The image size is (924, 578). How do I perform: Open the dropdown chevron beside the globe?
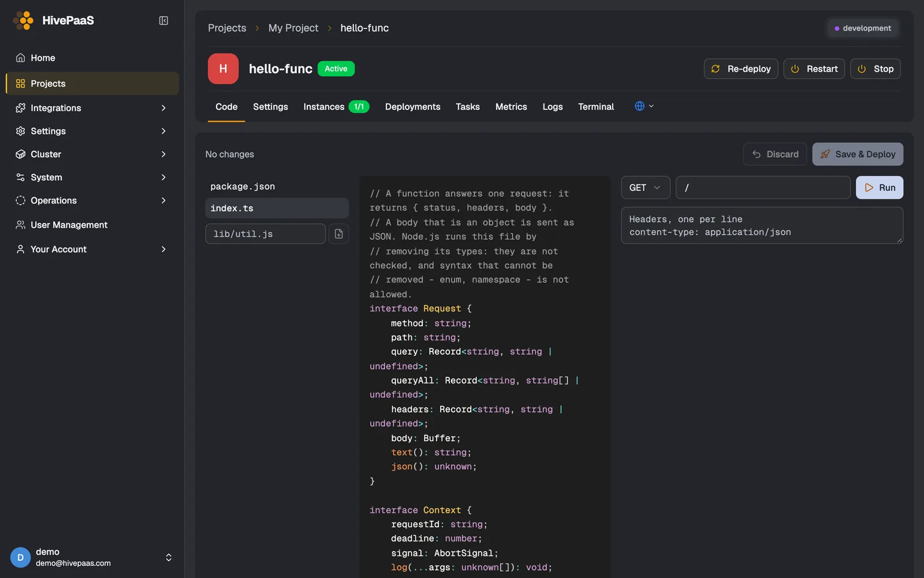click(651, 106)
